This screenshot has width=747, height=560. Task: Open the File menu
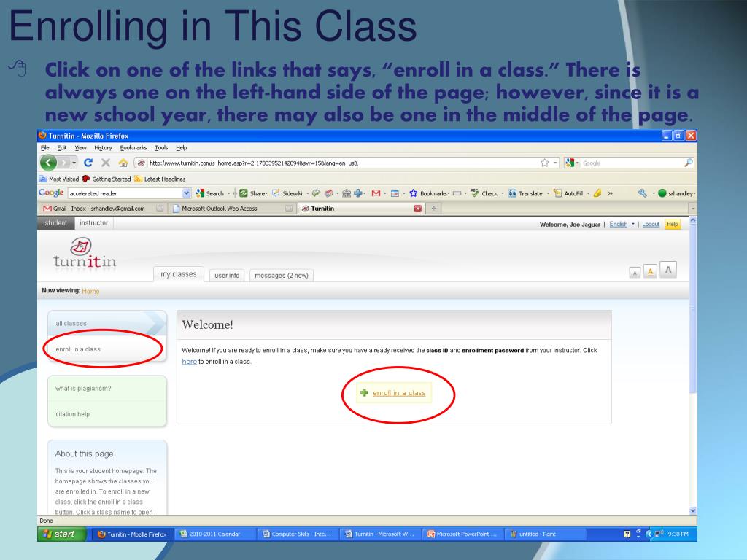point(45,147)
